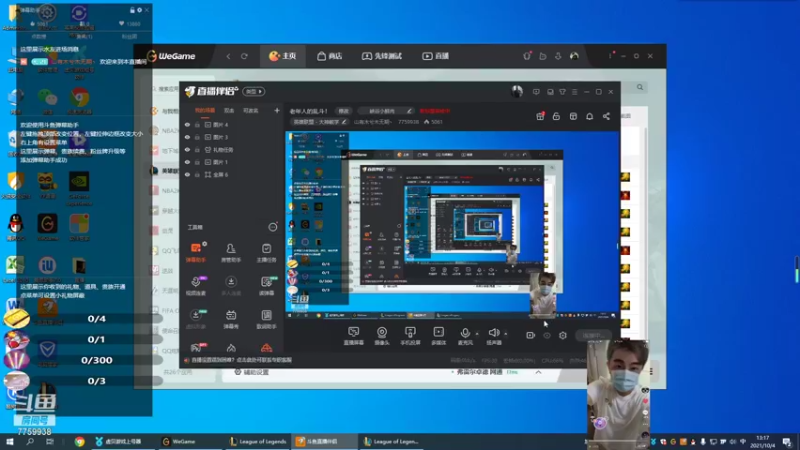
Task: Click the toolbox more-options circle icon
Action: point(273,227)
